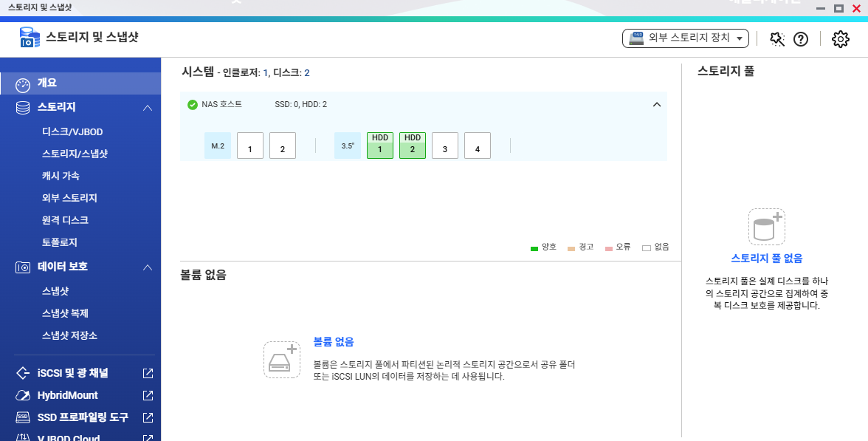868x441 pixels.
Task: Click disk count 2 link
Action: point(307,72)
